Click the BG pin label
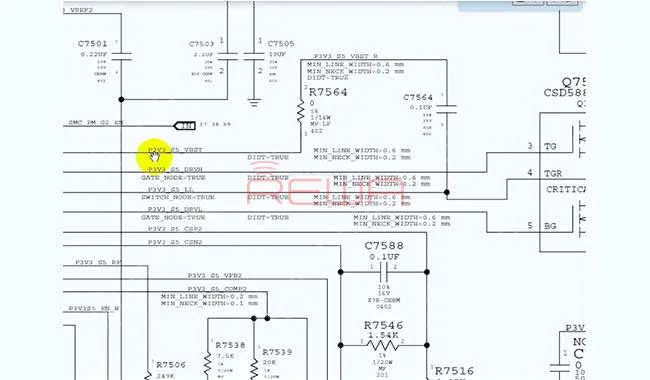Screen dimensions: 650x380 pos(550,226)
